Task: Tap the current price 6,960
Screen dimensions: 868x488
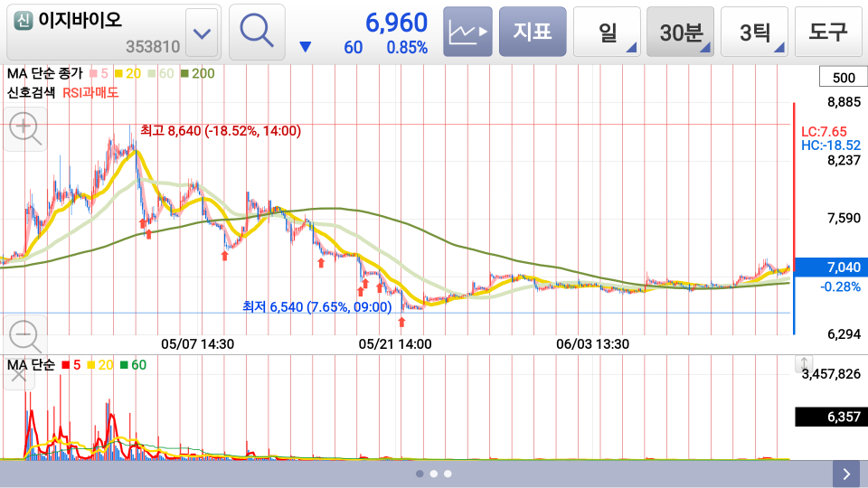Action: (x=396, y=23)
